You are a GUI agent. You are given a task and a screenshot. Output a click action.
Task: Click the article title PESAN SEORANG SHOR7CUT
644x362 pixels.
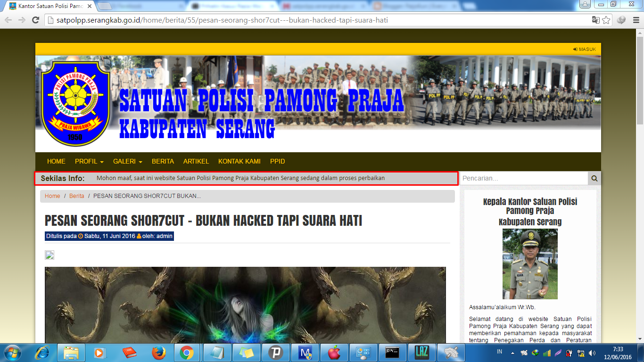coord(203,221)
